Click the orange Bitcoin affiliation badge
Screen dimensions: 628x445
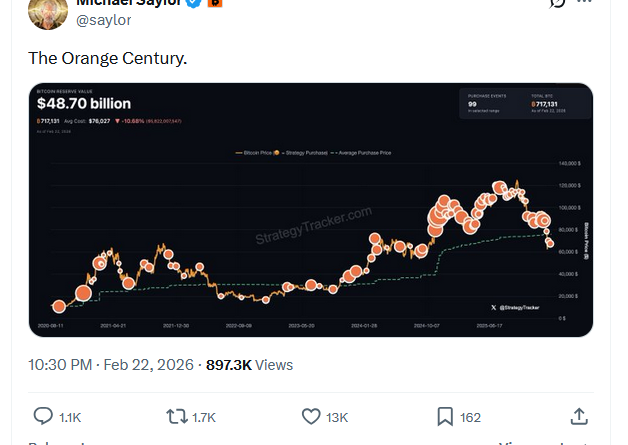point(215,3)
